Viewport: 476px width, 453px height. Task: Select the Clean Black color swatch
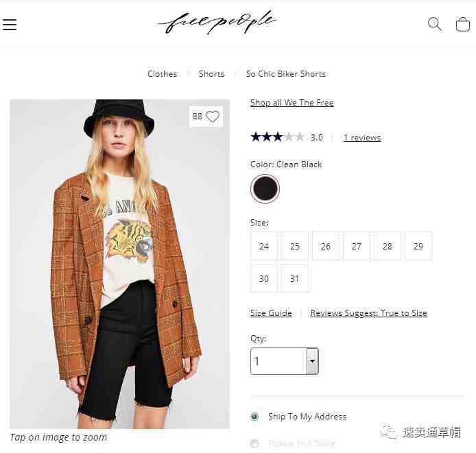(x=265, y=188)
